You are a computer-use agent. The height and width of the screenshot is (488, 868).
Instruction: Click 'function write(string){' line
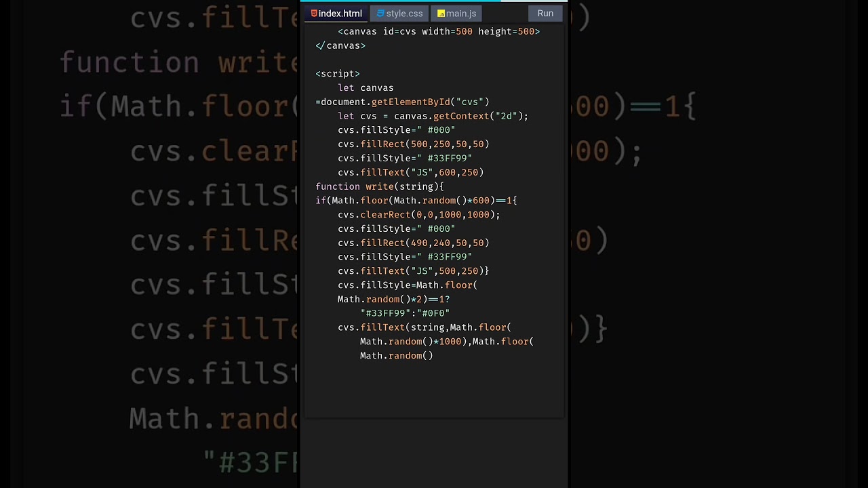[x=380, y=186]
